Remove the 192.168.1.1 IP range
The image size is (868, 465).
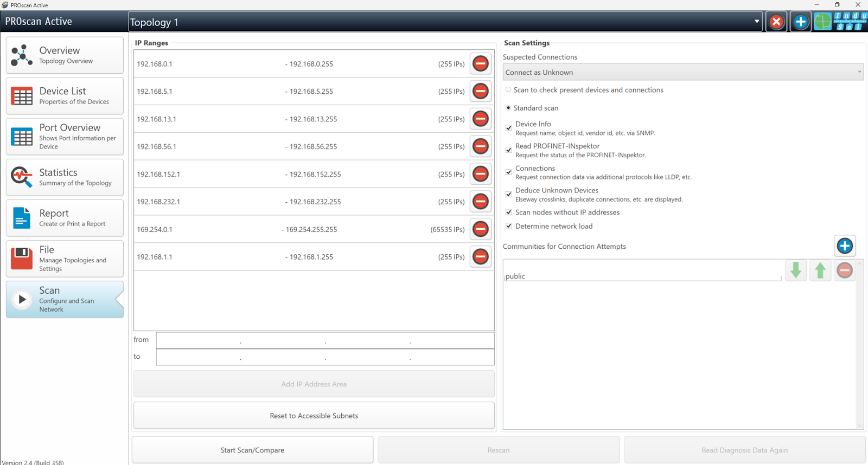coord(481,257)
